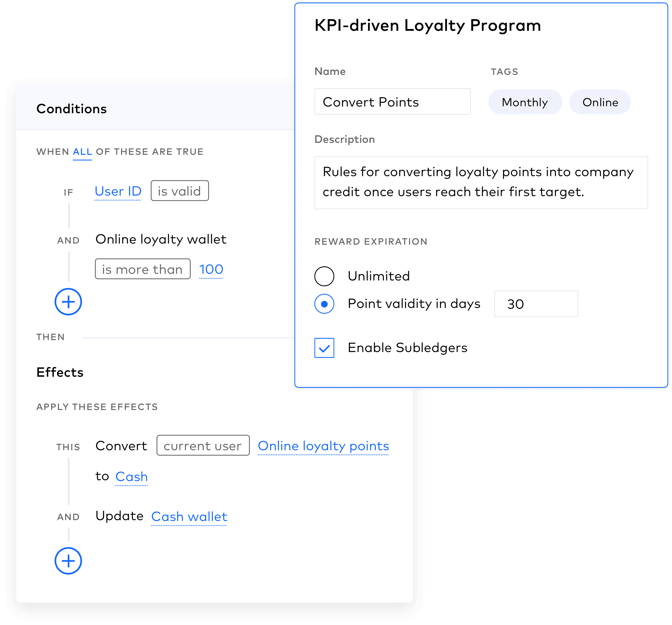The width and height of the screenshot is (672, 625).
Task: Click the validity days field showing 30
Action: click(x=536, y=304)
